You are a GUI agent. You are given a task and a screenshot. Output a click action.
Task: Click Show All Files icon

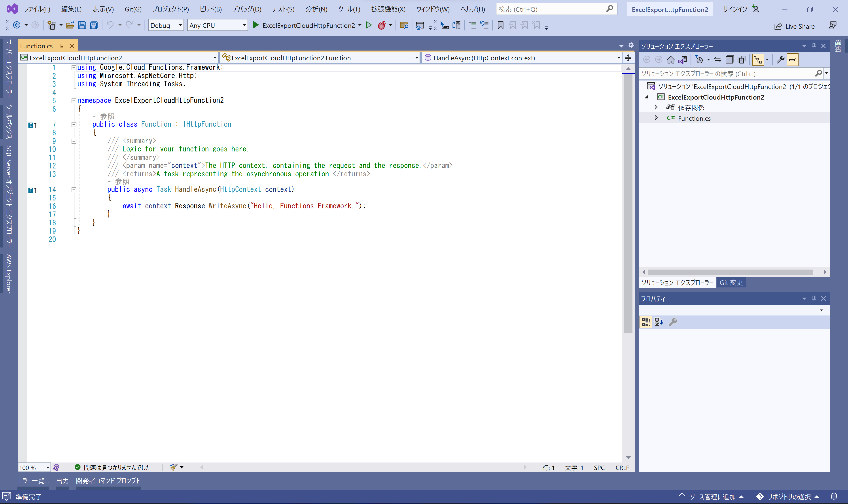[x=742, y=60]
